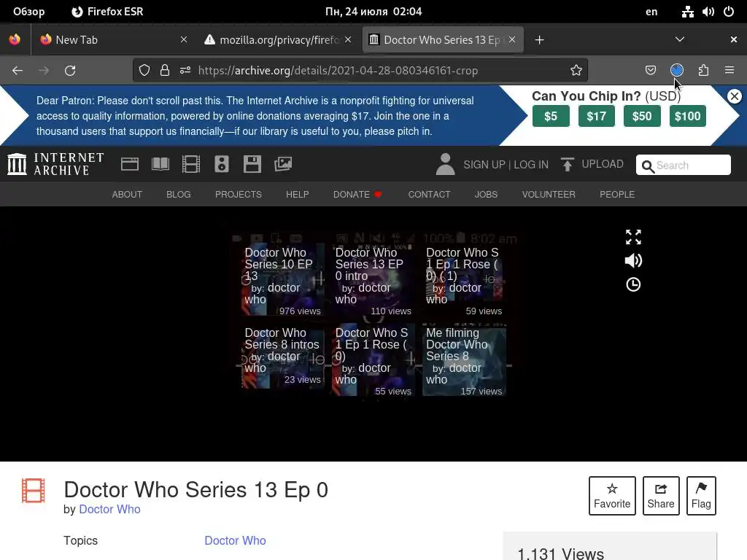Open the images icon in Archive navbar
The image size is (747, 560).
[x=283, y=164]
